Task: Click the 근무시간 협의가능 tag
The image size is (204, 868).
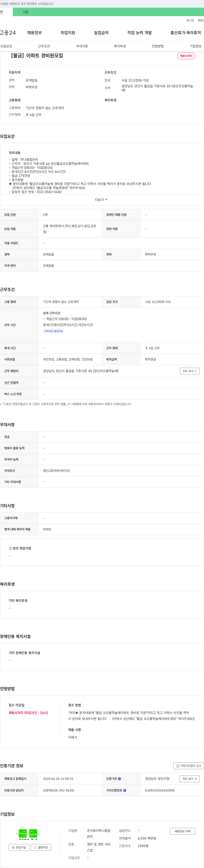Action: 54,331
